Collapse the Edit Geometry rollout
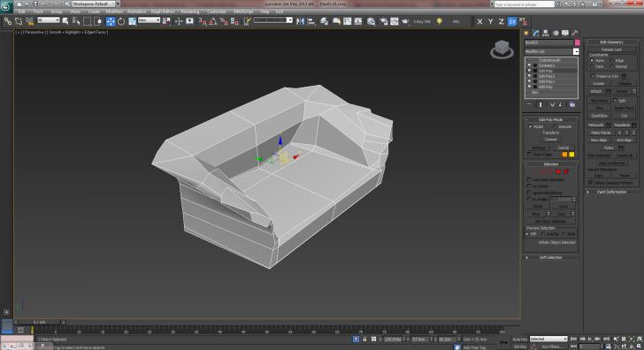This screenshot has height=350, width=644. tap(611, 42)
